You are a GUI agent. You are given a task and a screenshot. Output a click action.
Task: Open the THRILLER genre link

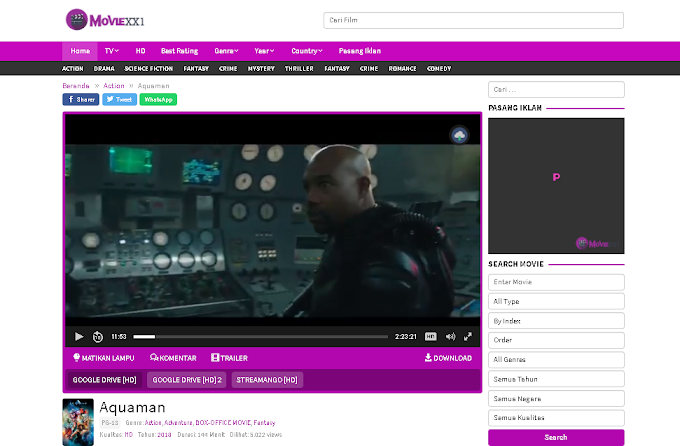299,69
